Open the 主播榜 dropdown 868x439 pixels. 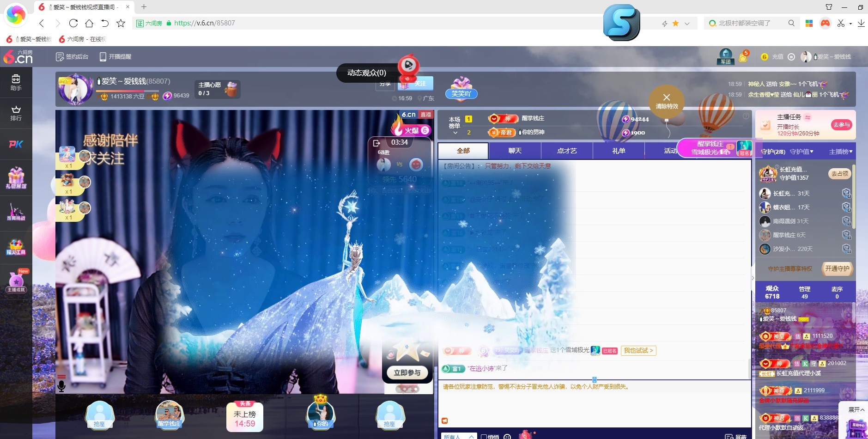841,152
